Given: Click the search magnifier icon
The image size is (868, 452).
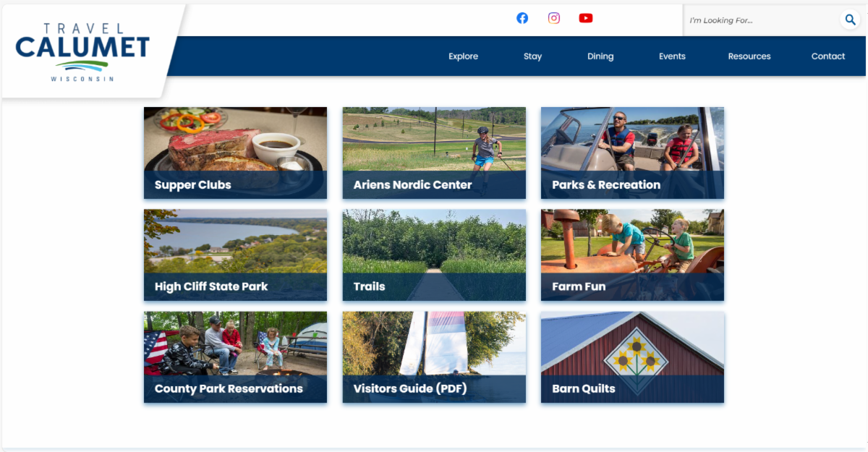Looking at the screenshot, I should [x=850, y=20].
